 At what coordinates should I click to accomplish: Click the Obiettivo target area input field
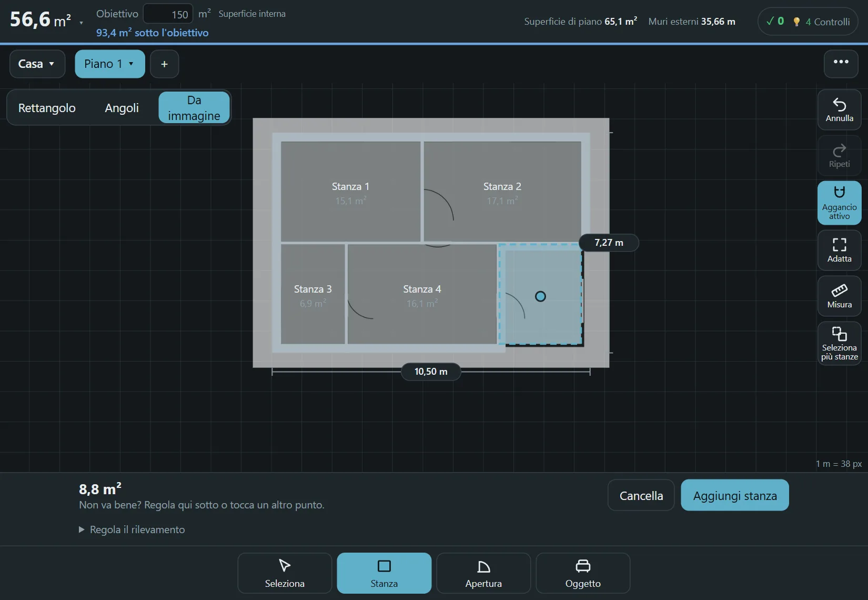click(x=168, y=14)
